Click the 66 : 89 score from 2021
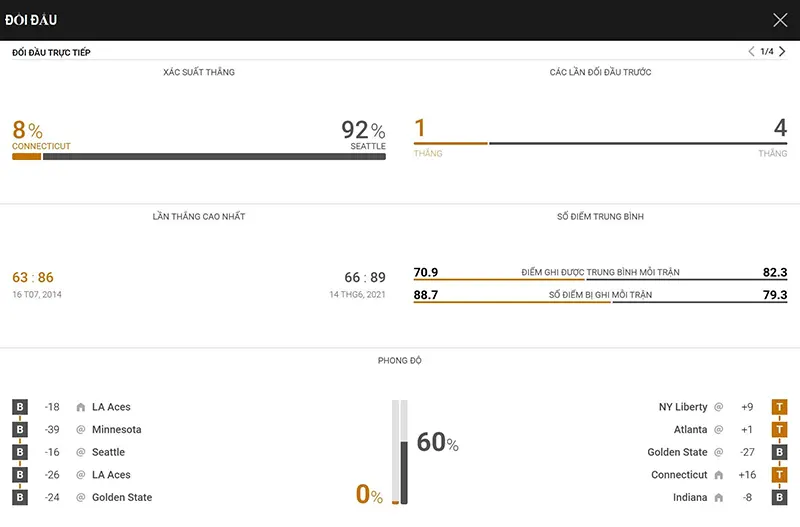Viewport: 800px width, 527px height. point(365,278)
